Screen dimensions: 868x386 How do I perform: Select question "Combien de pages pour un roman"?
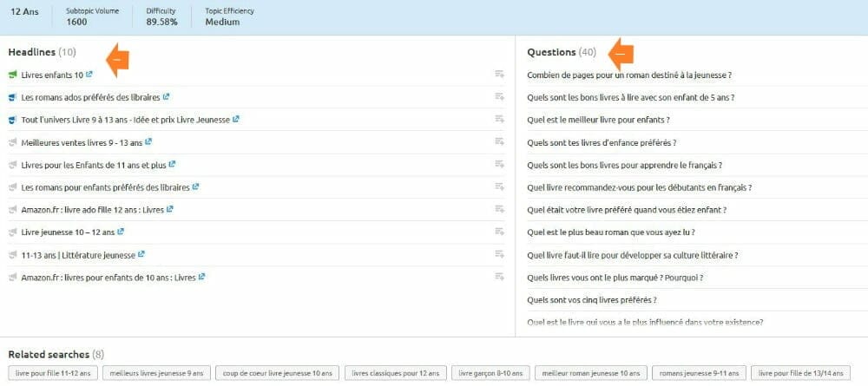tap(629, 75)
